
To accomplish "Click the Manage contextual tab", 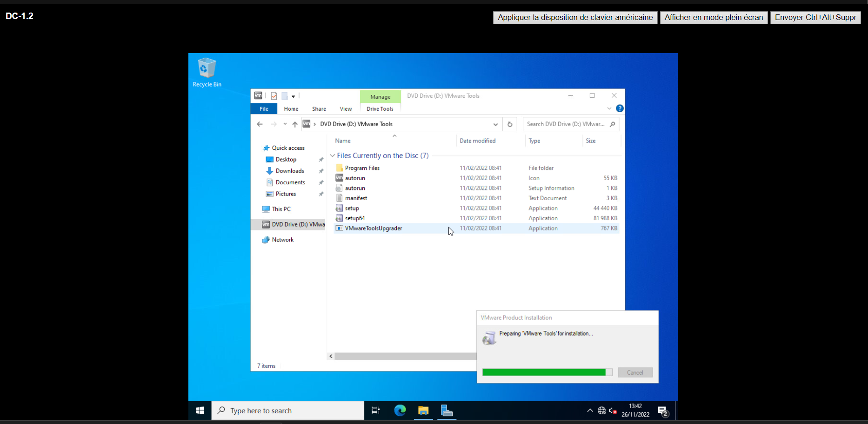I will click(x=381, y=96).
